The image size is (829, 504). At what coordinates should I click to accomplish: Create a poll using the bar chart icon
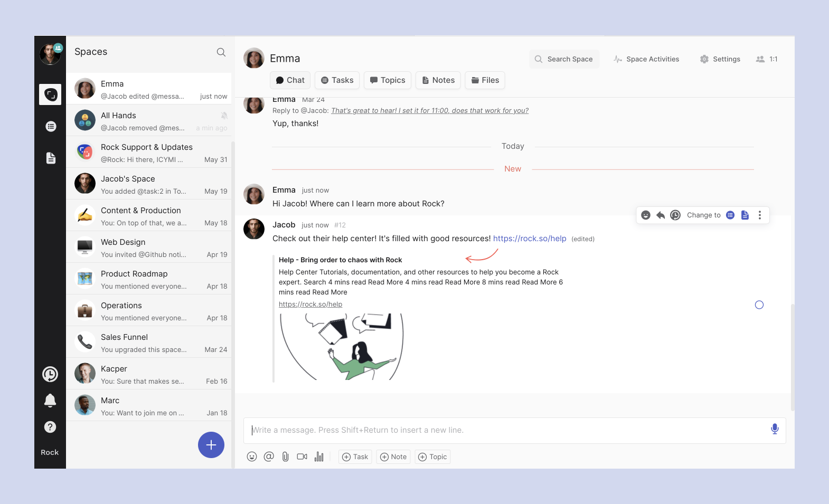(x=319, y=457)
